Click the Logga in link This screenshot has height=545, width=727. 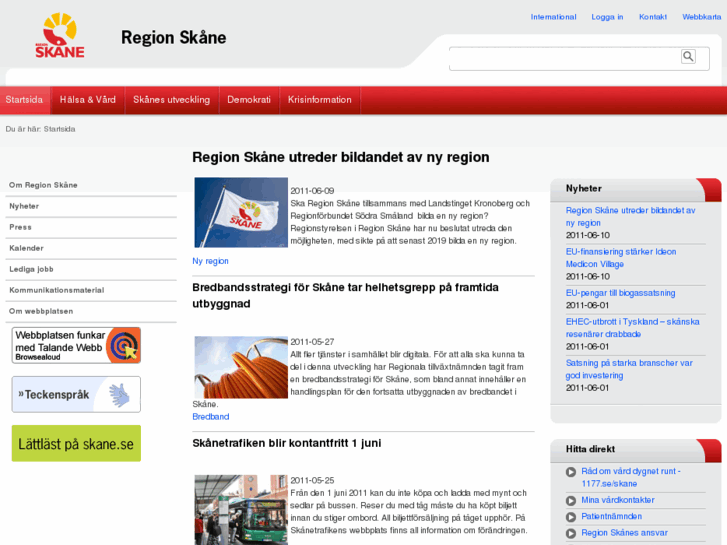click(x=607, y=17)
